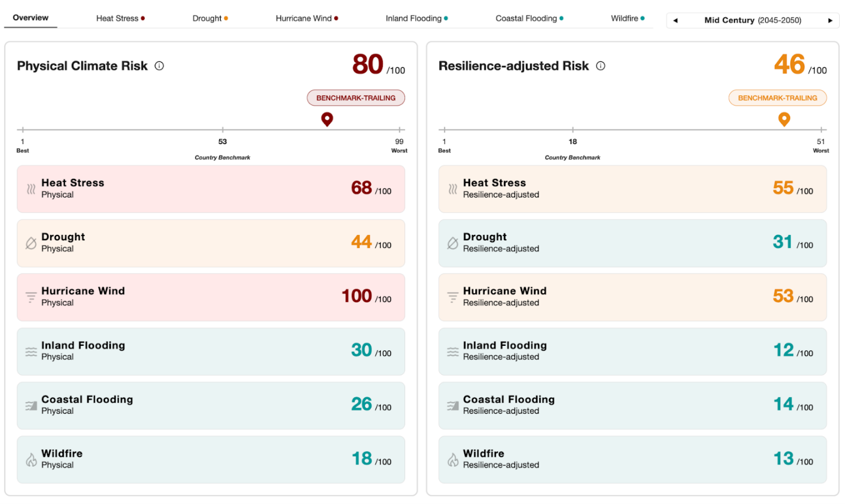The width and height of the screenshot is (845, 504).
Task: Click Inland Flooding Resilience-adjusted waves icon
Action: 453,352
